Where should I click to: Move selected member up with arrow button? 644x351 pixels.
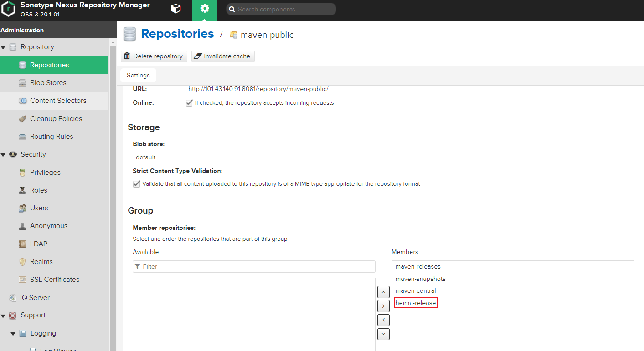click(x=384, y=292)
